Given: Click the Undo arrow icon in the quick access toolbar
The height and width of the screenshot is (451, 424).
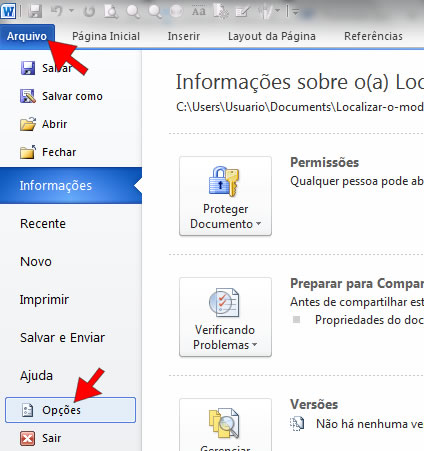Looking at the screenshot, I should point(57,11).
